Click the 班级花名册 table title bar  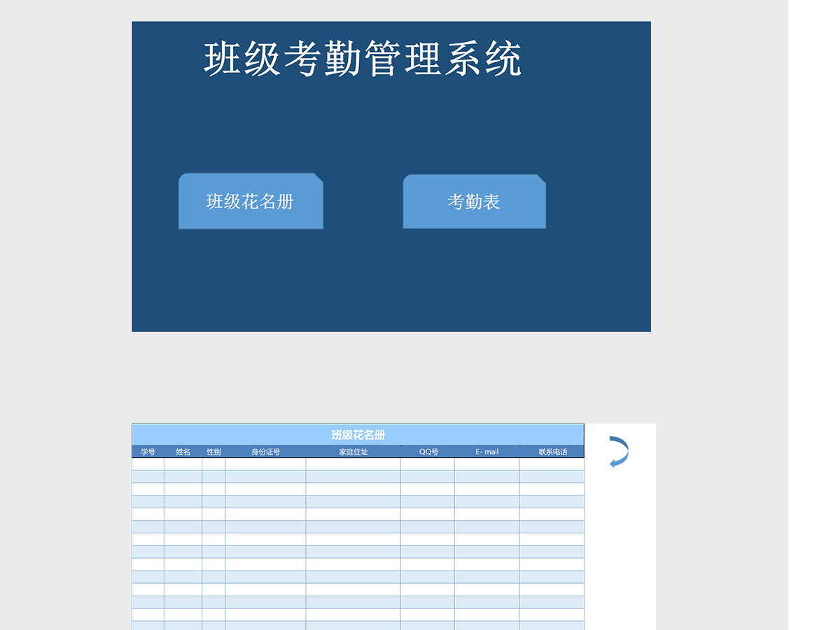358,435
